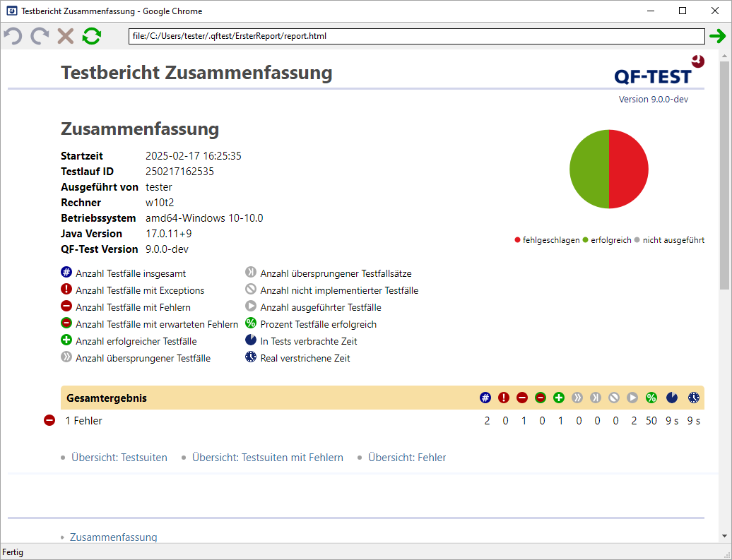The height and width of the screenshot is (560, 732).
Task: Open the Übersicht: Fehler link
Action: pos(407,458)
